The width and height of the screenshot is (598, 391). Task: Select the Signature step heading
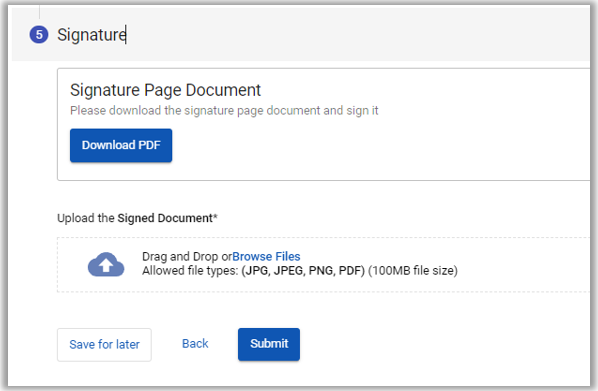[x=92, y=35]
